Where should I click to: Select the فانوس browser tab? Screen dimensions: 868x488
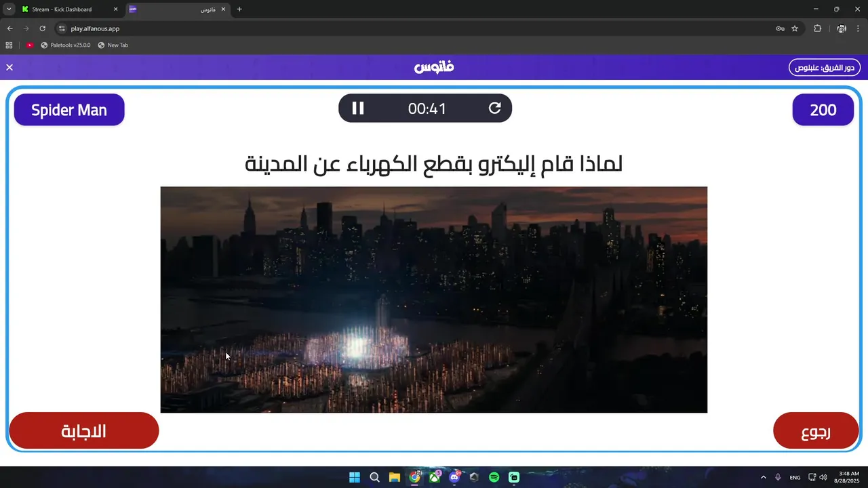(178, 9)
